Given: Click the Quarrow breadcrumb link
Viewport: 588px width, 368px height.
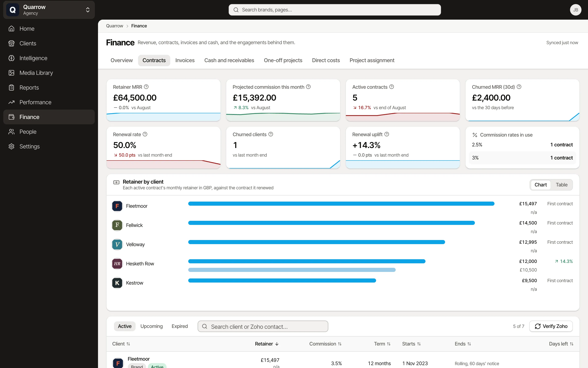Looking at the screenshot, I should 115,26.
